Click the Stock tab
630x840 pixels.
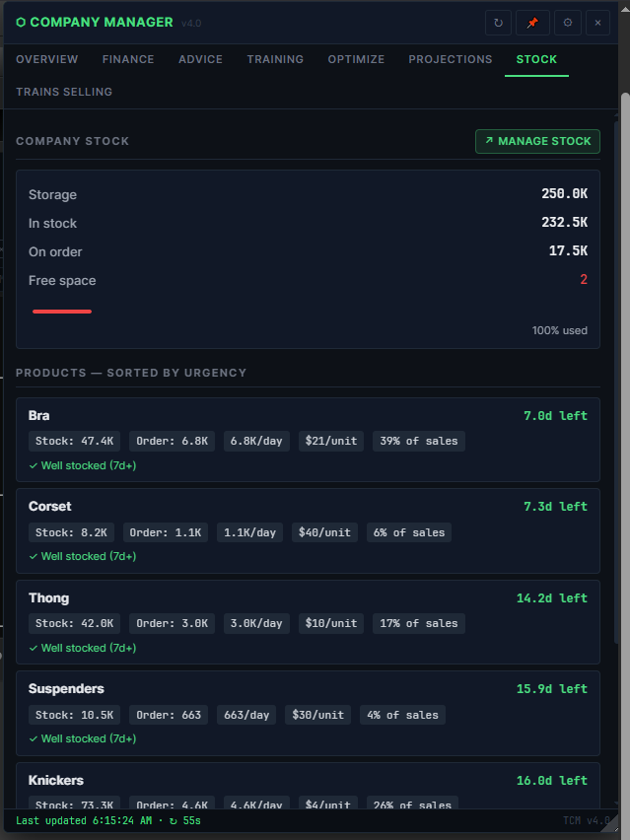coord(536,59)
